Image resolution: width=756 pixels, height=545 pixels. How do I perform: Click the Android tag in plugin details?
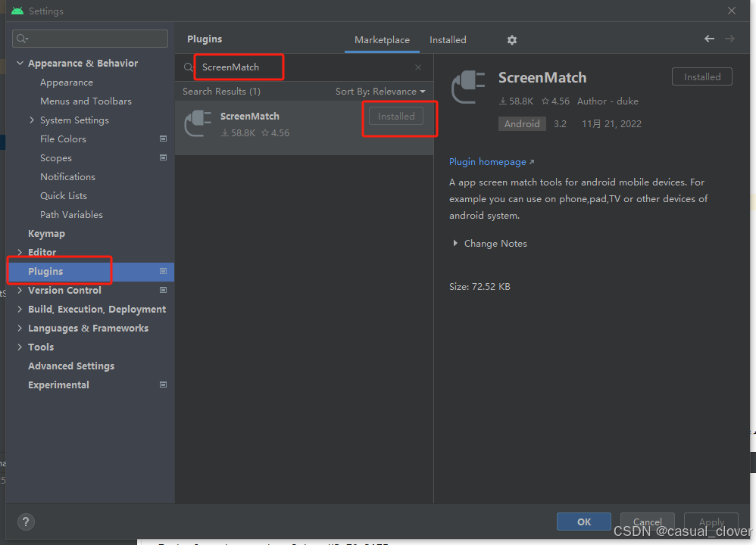(x=522, y=124)
